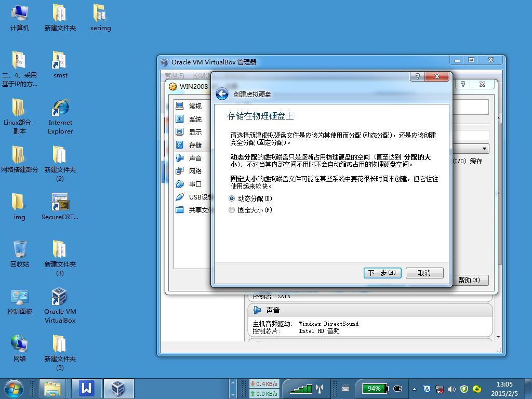The image size is (532, 399).
Task: Open the Windows Start menu orb
Action: [14, 389]
